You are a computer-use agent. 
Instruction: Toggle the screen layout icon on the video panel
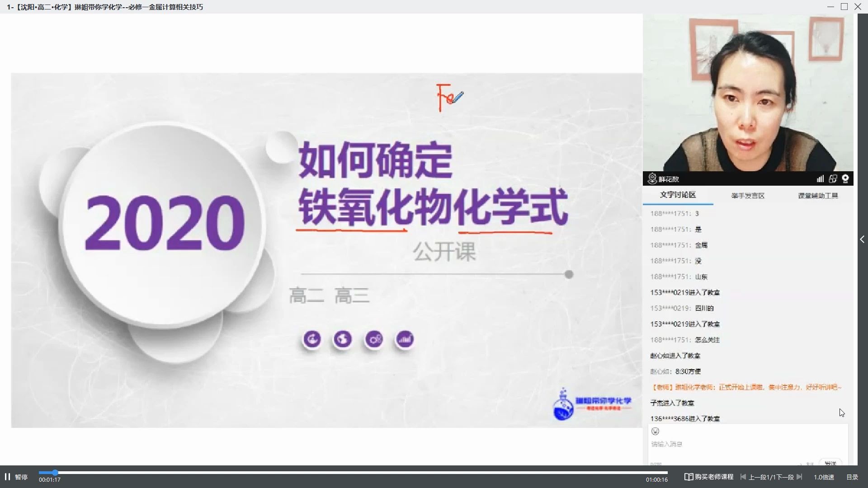(x=833, y=178)
